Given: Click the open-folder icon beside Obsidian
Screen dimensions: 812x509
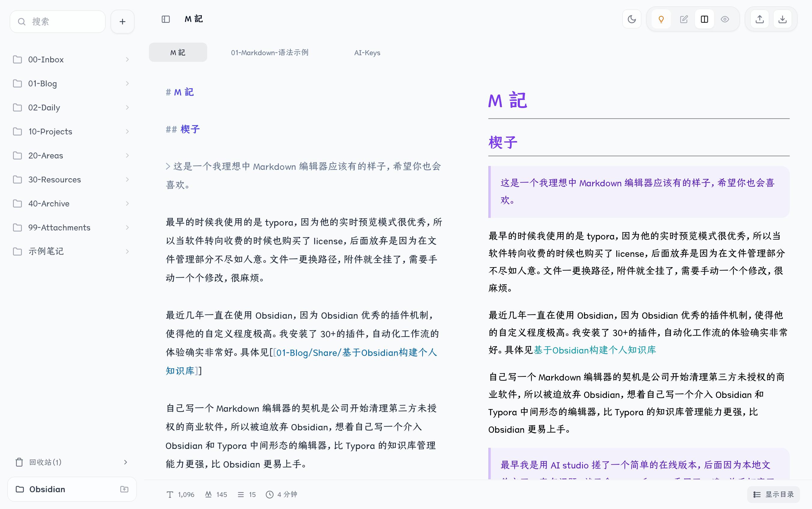Looking at the screenshot, I should coord(124,489).
